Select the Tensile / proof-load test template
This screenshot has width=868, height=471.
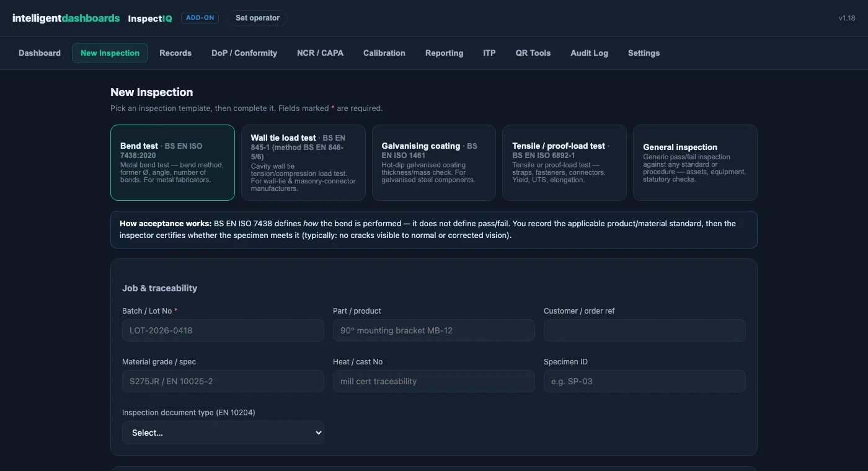pyautogui.click(x=564, y=163)
